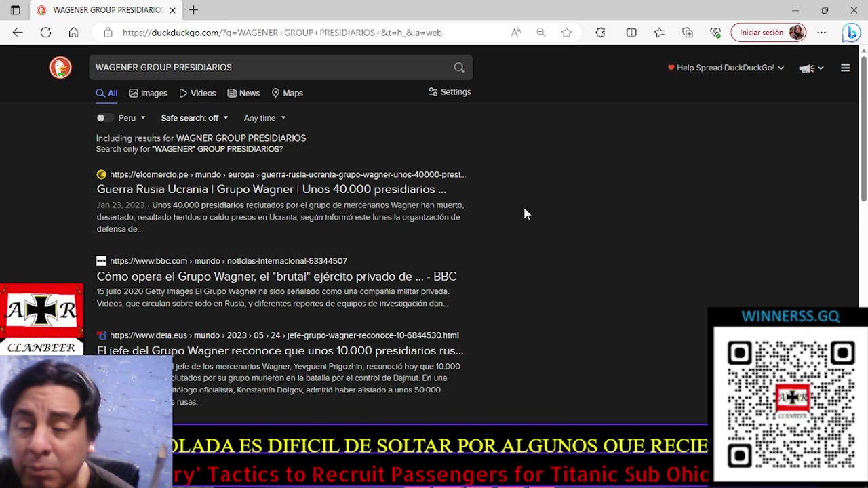Expand the Safe search: off dropdown
This screenshot has height=488, width=868.
(195, 118)
